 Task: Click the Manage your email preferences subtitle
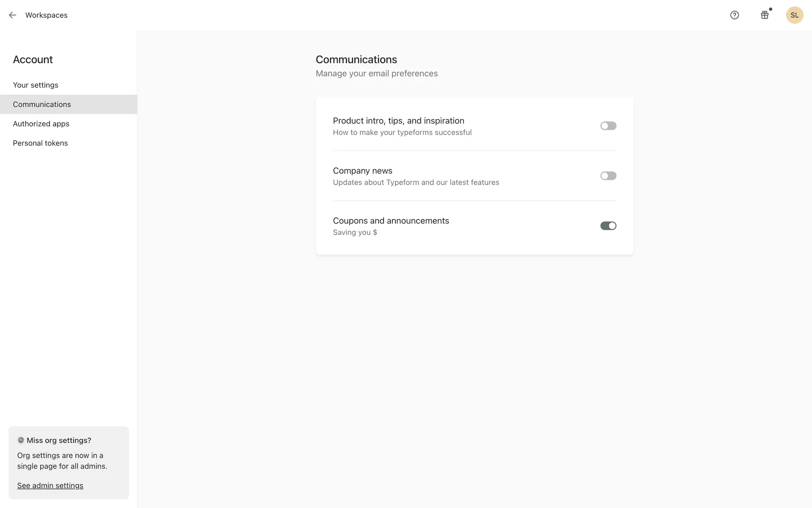point(376,74)
